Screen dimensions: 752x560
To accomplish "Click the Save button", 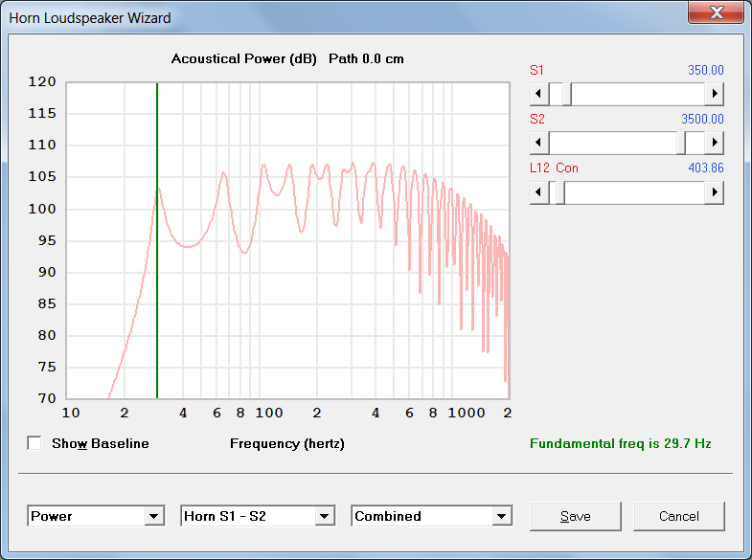I will click(x=576, y=516).
